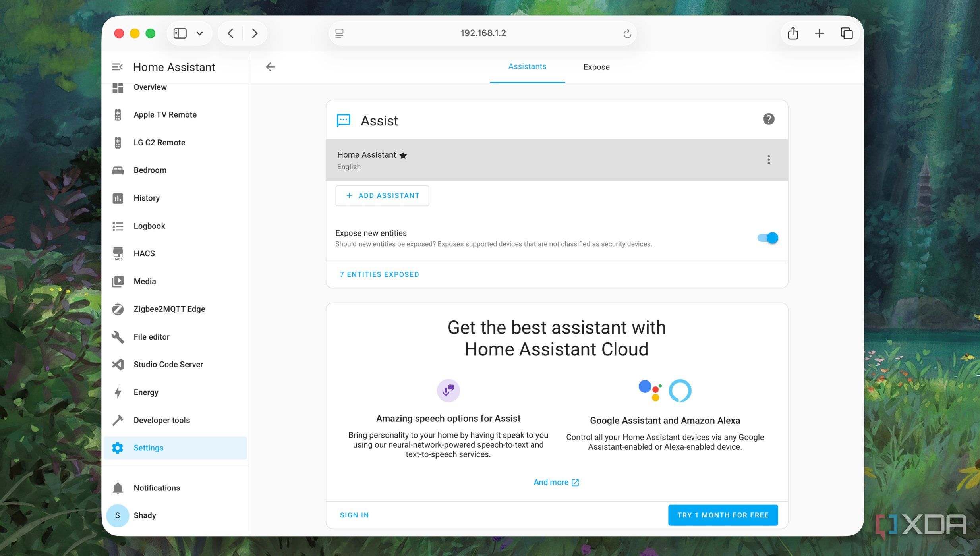Click Sign In for Home Assistant Cloud
Image resolution: width=980 pixels, height=556 pixels.
pos(354,515)
